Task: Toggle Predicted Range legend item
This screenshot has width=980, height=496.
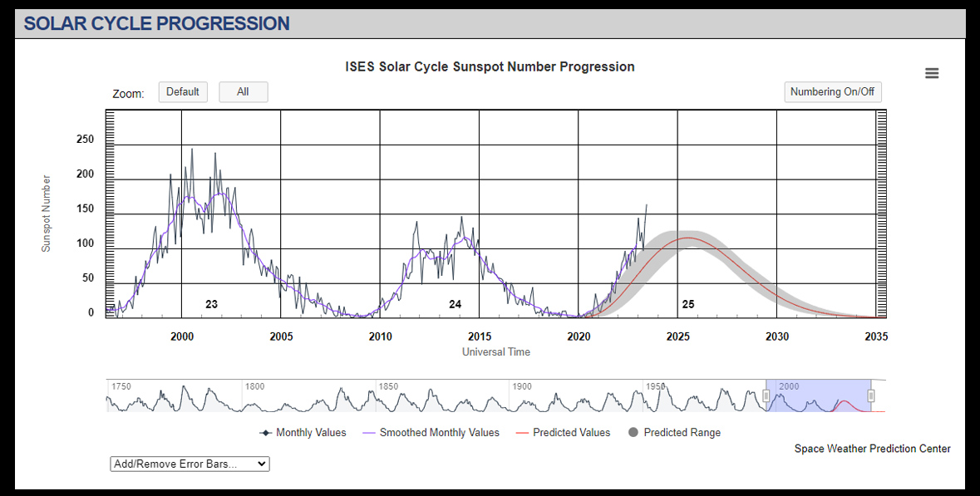Action: 674,432
